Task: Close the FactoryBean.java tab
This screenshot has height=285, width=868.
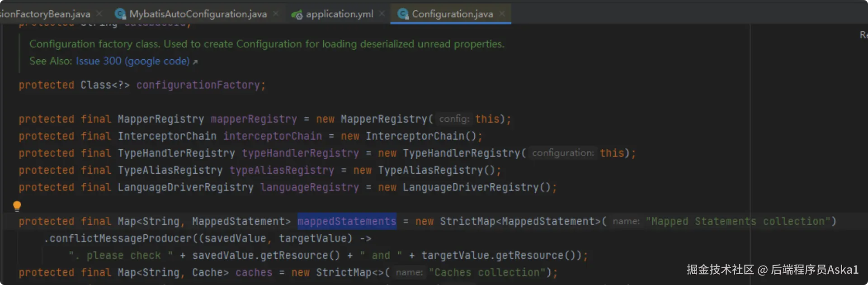Action: (99, 14)
